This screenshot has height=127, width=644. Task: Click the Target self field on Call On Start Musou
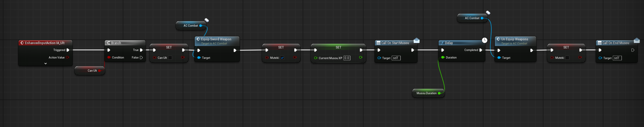click(x=396, y=58)
